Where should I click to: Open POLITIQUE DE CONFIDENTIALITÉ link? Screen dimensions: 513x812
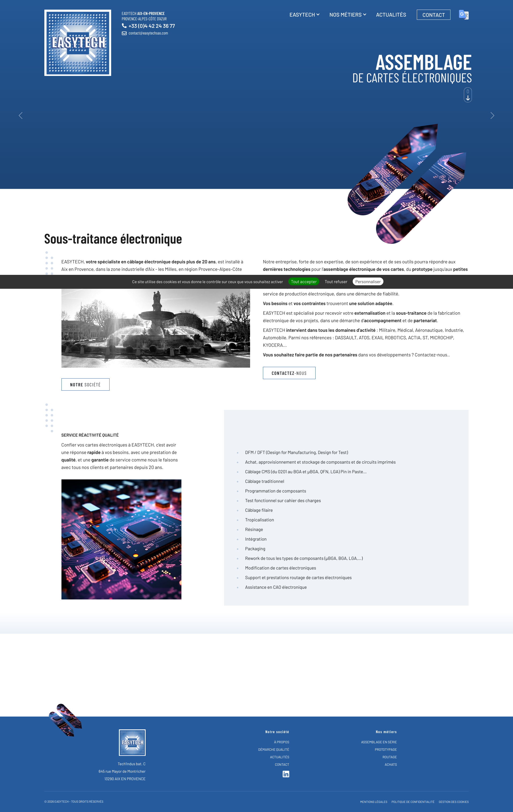(413, 802)
